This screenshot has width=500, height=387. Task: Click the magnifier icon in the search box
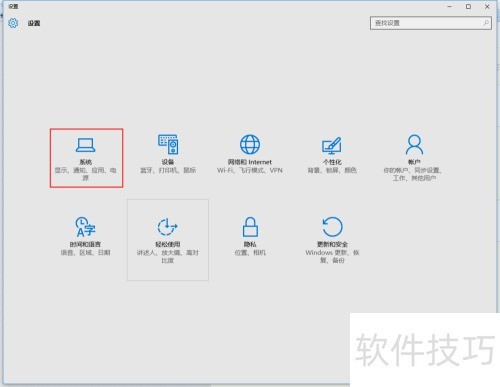click(x=486, y=23)
